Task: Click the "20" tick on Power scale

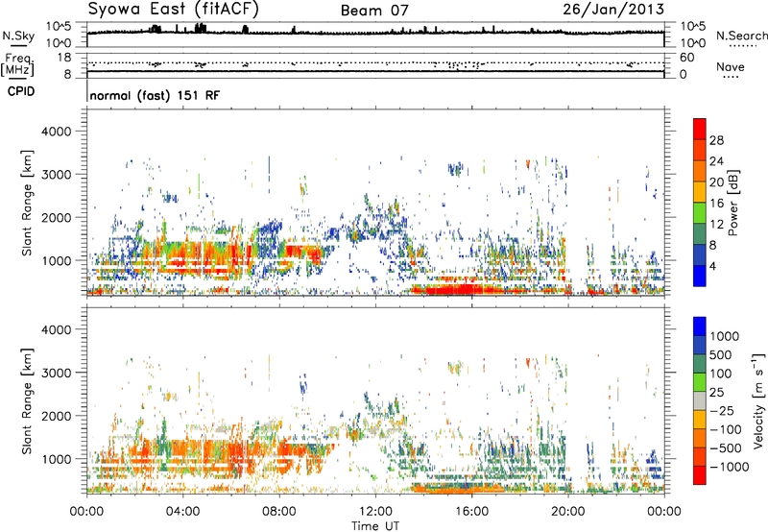Action: [716, 182]
